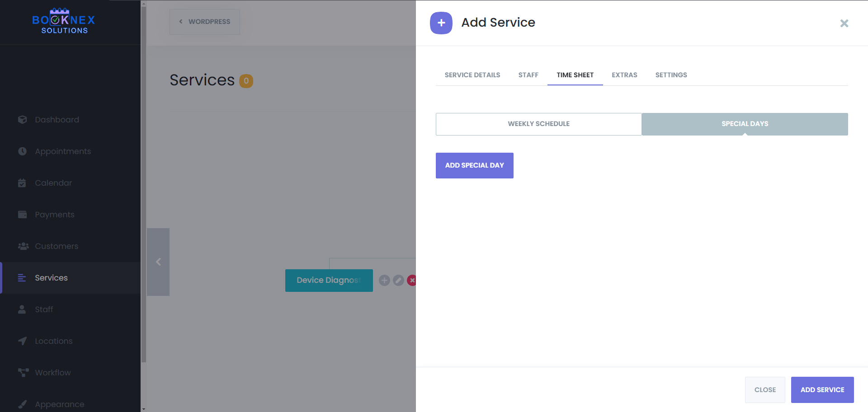This screenshot has height=412, width=868.
Task: Click the Appointments clock icon
Action: [x=22, y=151]
